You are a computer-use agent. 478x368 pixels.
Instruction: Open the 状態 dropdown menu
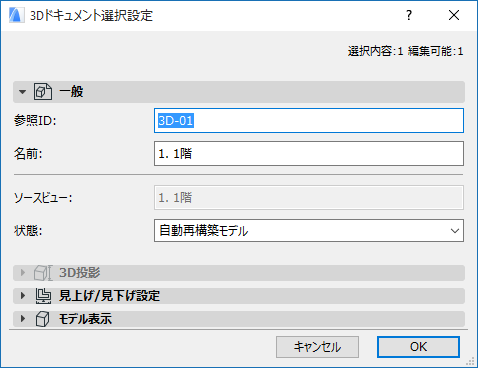(x=309, y=231)
